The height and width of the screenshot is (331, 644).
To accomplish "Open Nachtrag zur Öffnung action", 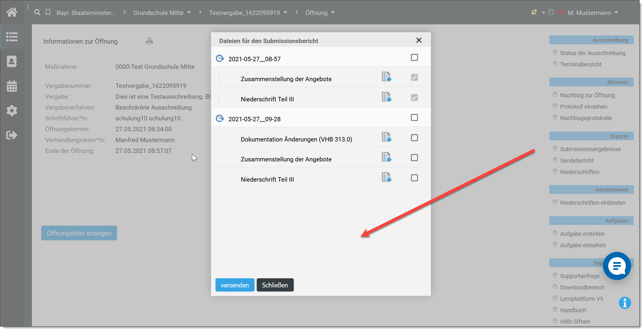I will point(587,95).
